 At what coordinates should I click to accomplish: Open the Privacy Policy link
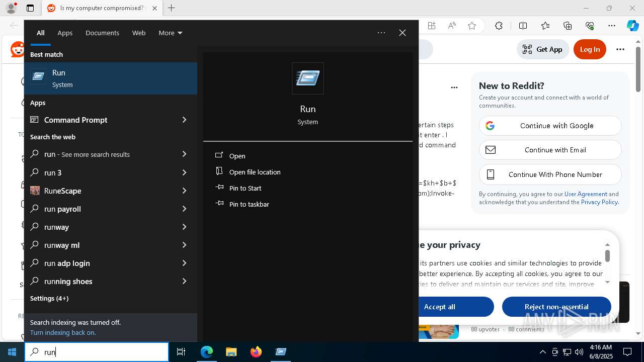599,202
